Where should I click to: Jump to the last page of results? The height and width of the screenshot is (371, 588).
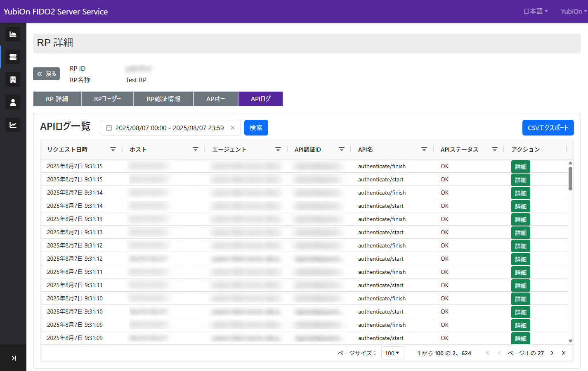(564, 353)
